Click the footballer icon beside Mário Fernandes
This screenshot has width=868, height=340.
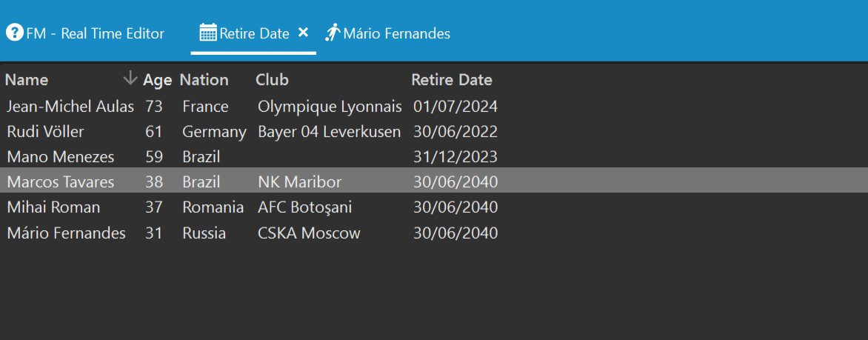point(333,32)
